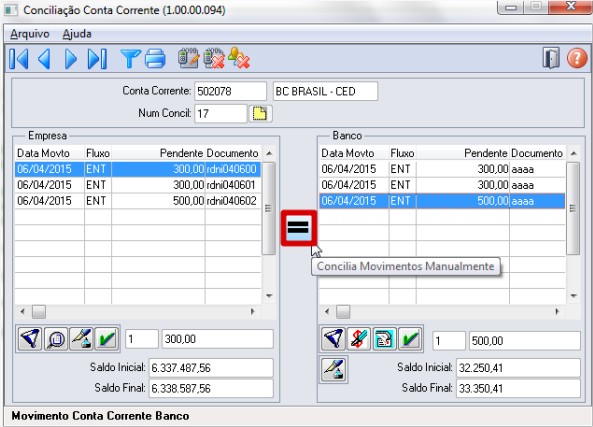The image size is (593, 427).
Task: Click the printer icon in toolbar
Action: pos(155,59)
